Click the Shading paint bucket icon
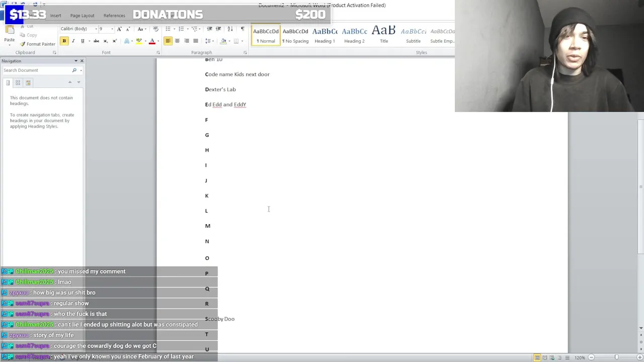644x362 pixels. tap(222, 41)
